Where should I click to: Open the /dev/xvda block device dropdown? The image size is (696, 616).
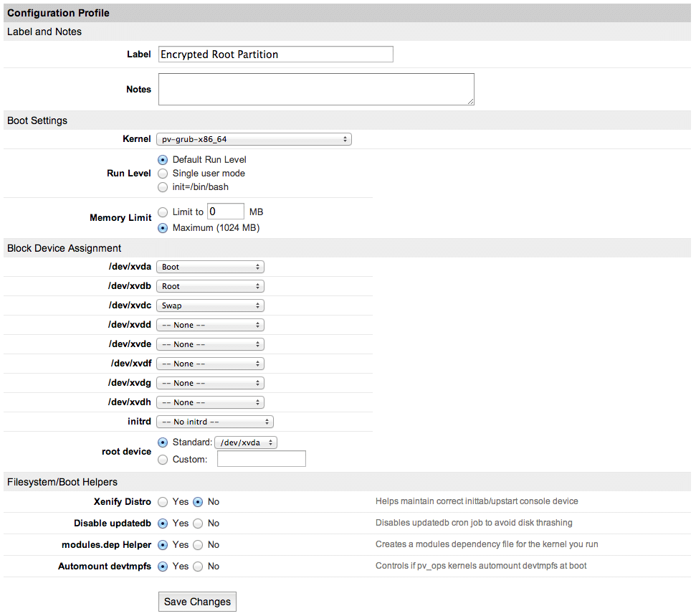(210, 267)
